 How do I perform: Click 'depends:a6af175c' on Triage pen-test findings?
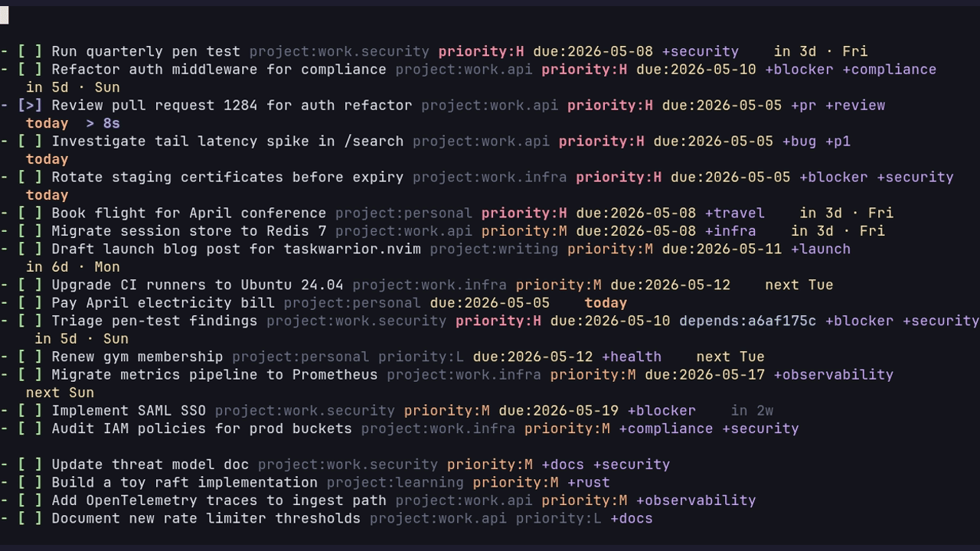click(x=747, y=321)
